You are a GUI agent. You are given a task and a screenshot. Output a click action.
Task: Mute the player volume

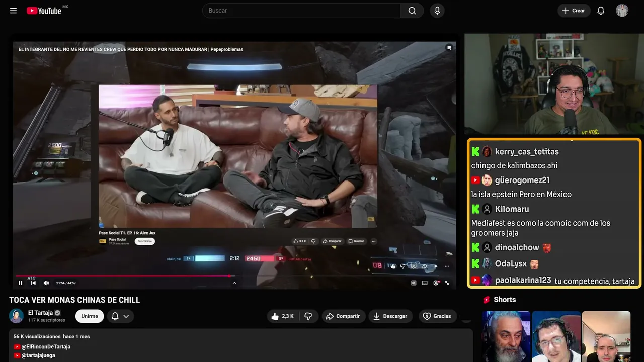tap(46, 283)
